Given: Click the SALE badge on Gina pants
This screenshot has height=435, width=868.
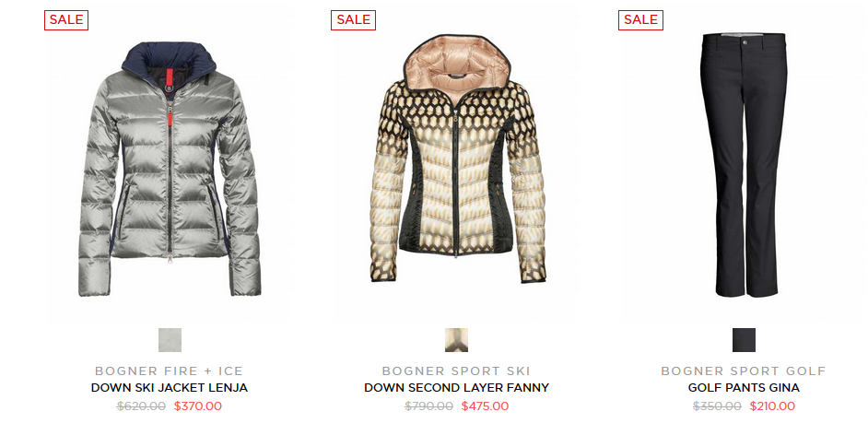Looking at the screenshot, I should coord(640,20).
